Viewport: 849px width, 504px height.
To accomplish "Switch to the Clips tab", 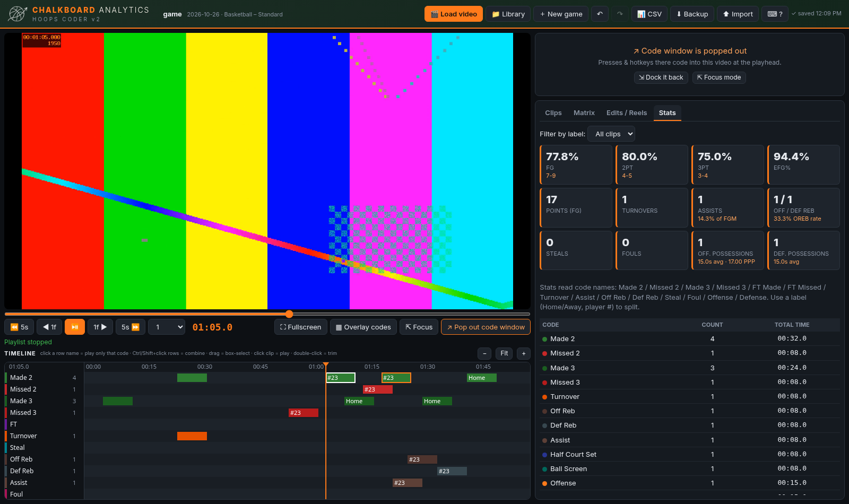I will point(553,113).
